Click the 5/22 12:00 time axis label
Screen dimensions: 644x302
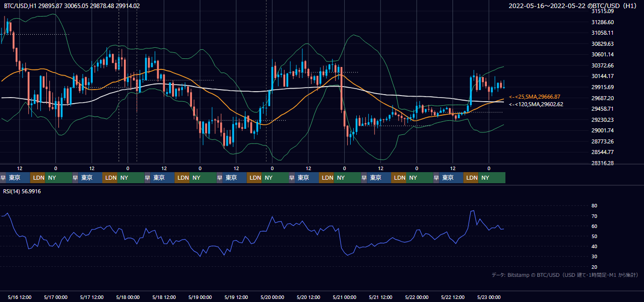(x=453, y=297)
